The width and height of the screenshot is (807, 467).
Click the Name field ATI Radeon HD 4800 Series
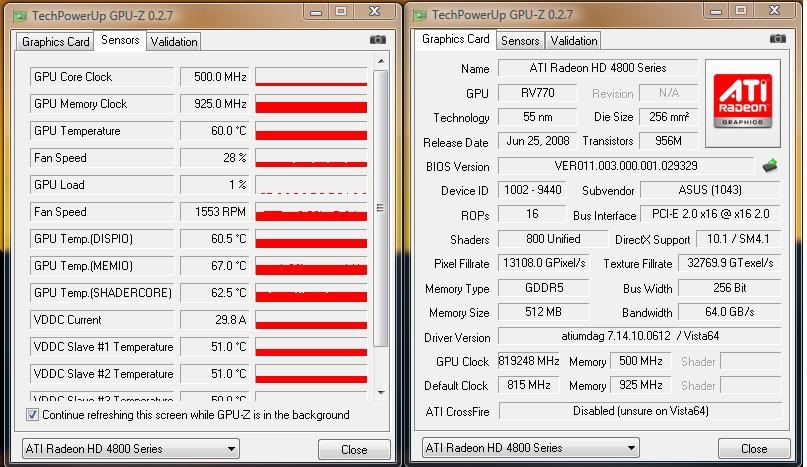click(x=598, y=68)
